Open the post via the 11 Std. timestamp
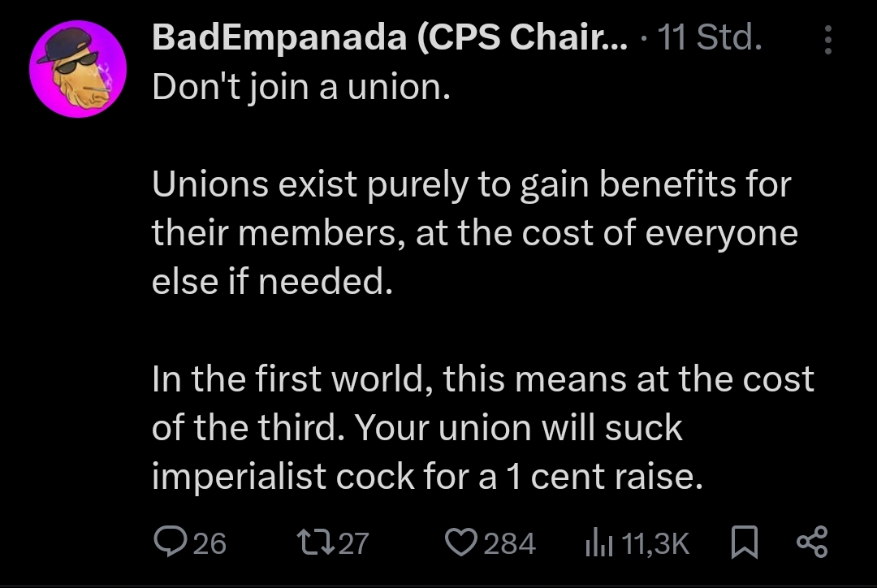This screenshot has height=588, width=877. pyautogui.click(x=710, y=38)
